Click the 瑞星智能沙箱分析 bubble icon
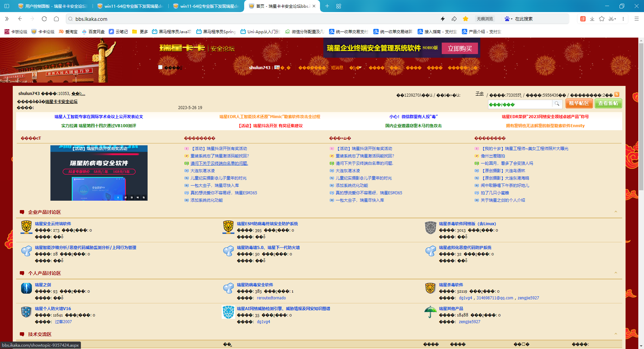 point(26,251)
